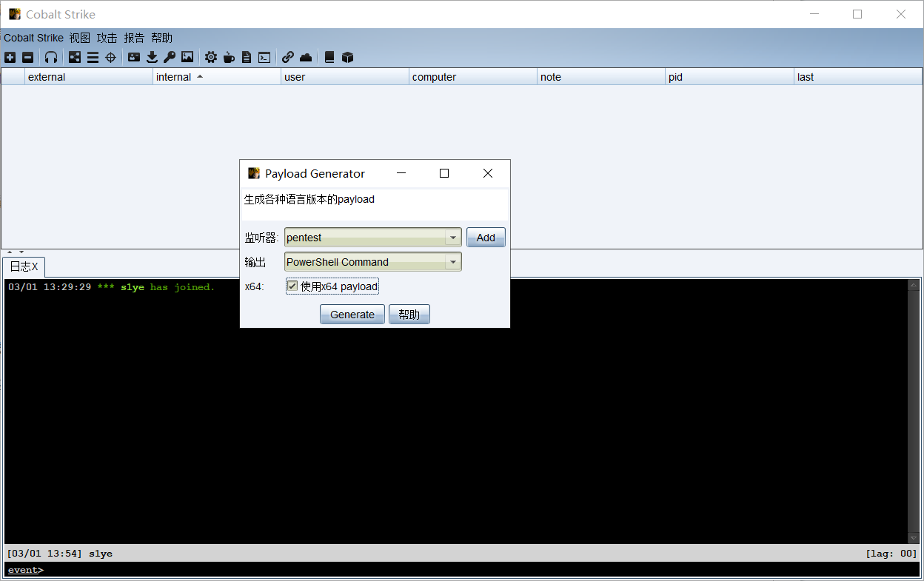The width and height of the screenshot is (924, 581).
Task: Sort by the internal column header
Action: pyautogui.click(x=217, y=77)
